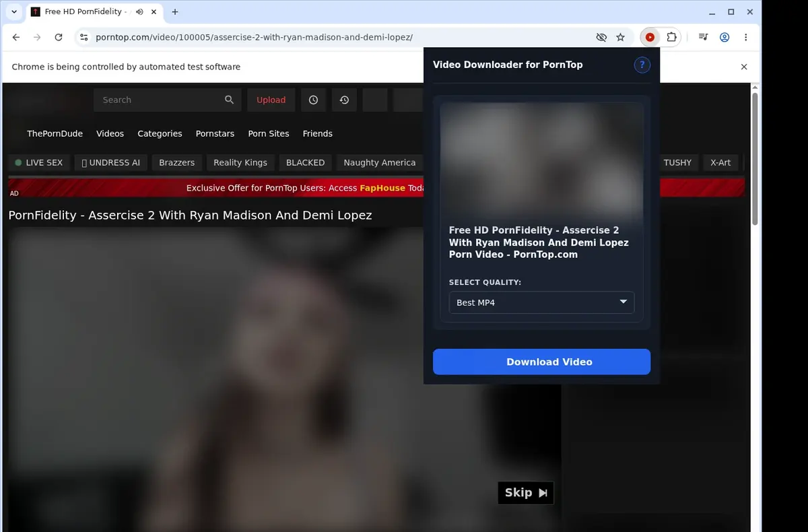Viewport: 808px width, 532px height.
Task: Open the Categories menu item
Action: 160,133
